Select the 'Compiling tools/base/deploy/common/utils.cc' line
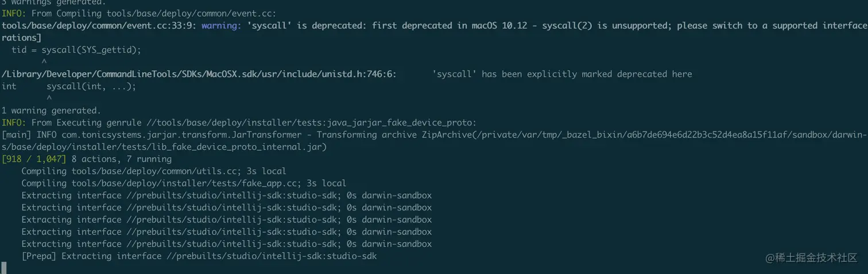This screenshot has height=274, width=868. 153,171
